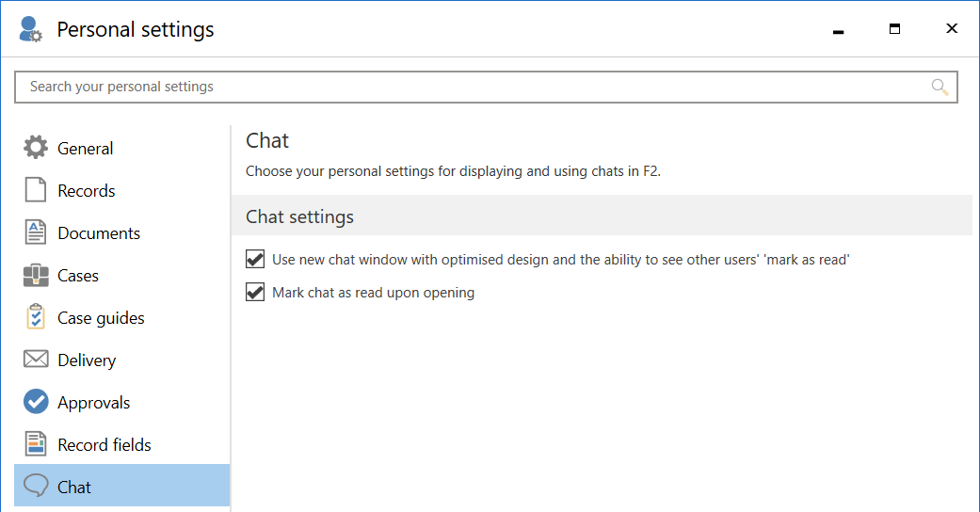This screenshot has width=980, height=512.
Task: Click the 'Use new chat window' option text
Action: coord(561,260)
